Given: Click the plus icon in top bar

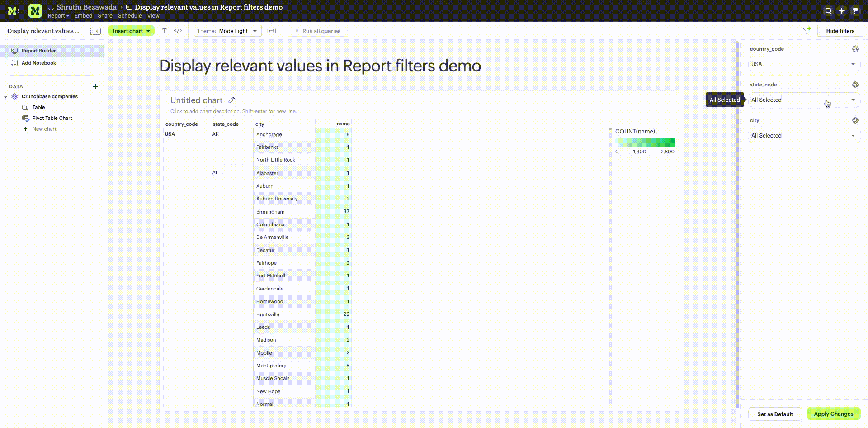Looking at the screenshot, I should (x=841, y=11).
